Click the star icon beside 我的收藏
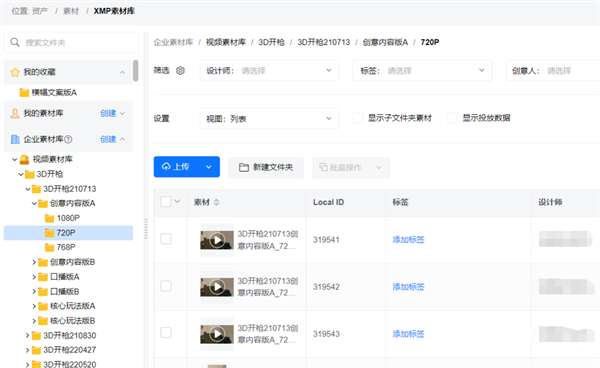Image resolution: width=600 pixels, height=368 pixels. (15, 72)
